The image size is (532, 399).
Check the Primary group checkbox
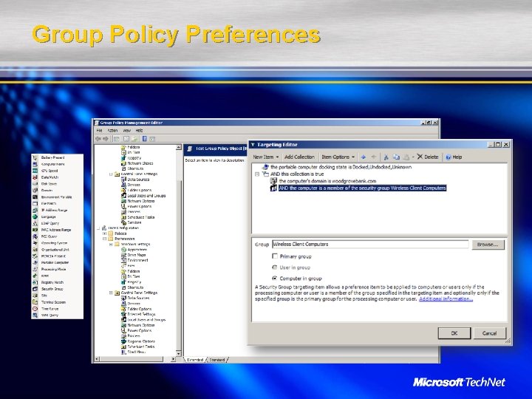tap(275, 256)
